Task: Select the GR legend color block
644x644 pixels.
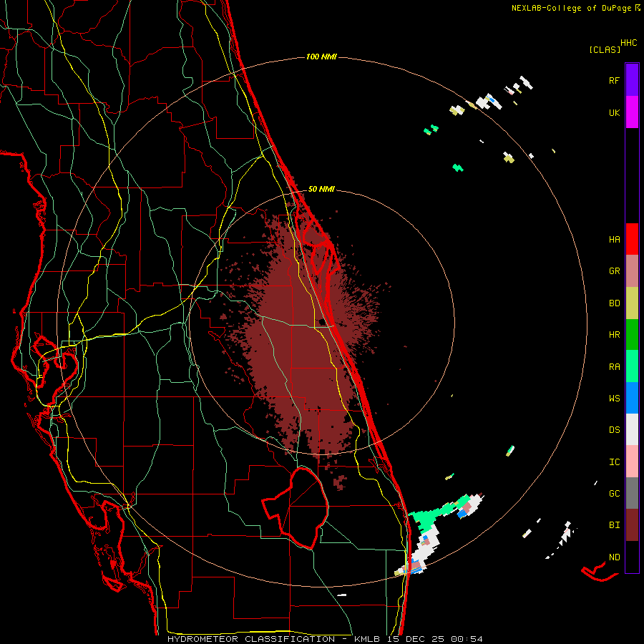Action: 632,271
